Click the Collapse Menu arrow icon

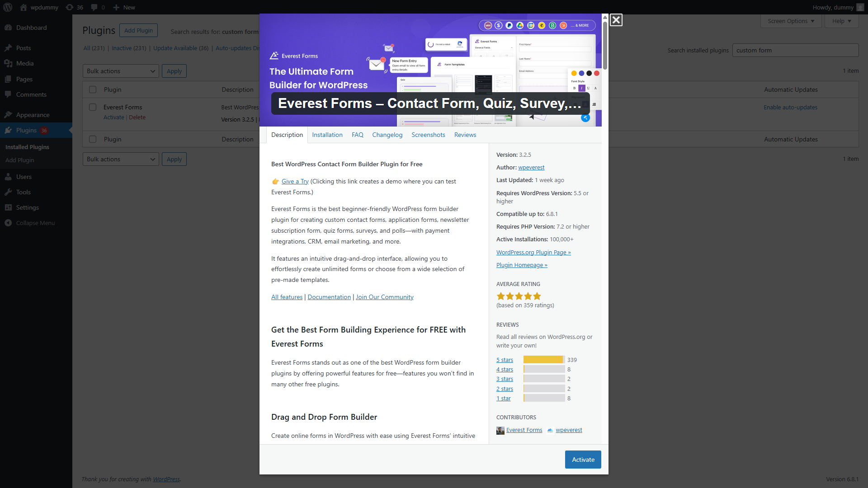8,223
